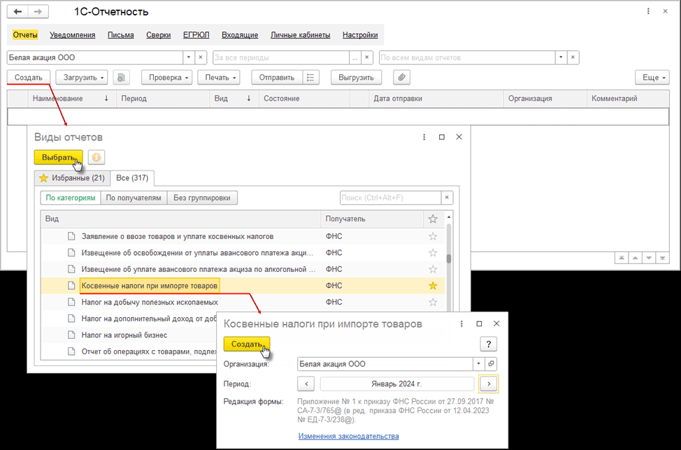
Task: Click the copy icon next to Загрузить
Action: coord(121,77)
